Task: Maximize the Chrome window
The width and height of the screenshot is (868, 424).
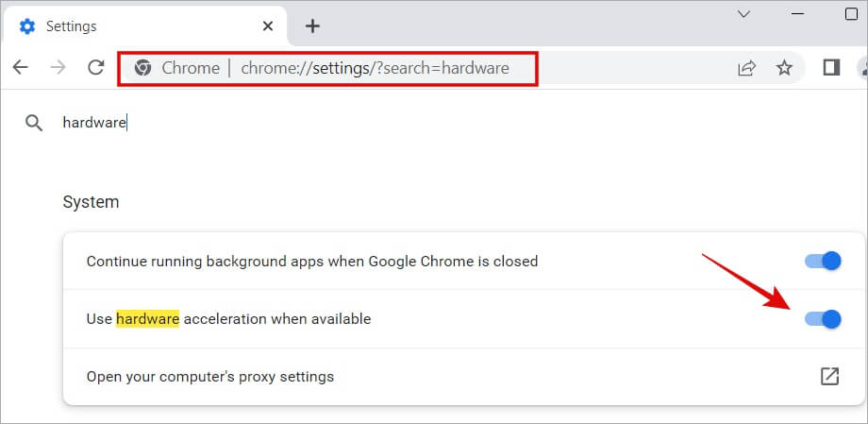Action: click(852, 14)
